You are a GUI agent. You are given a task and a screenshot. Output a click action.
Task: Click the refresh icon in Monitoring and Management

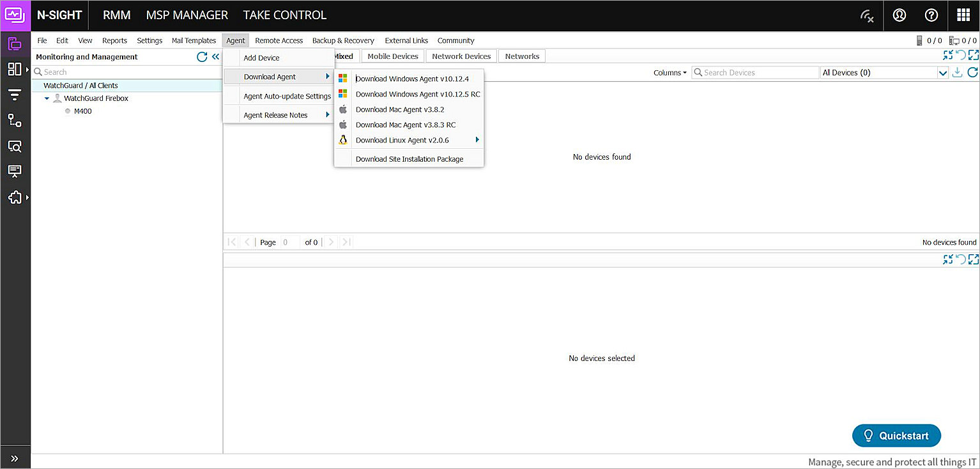(202, 57)
